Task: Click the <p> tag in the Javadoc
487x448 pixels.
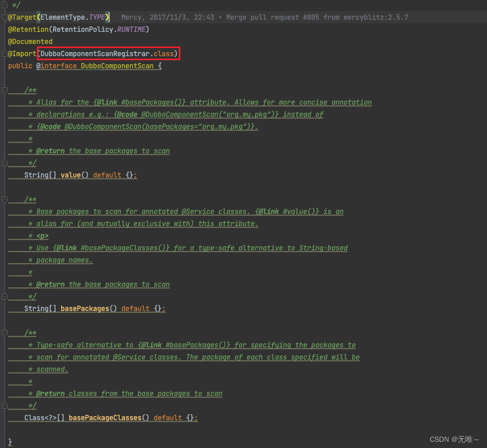Action: tap(42, 236)
